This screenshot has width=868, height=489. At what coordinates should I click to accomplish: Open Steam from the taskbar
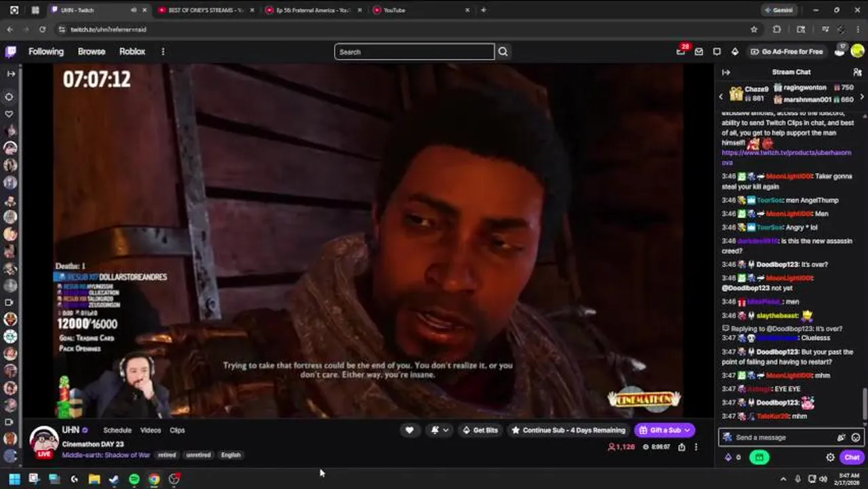tap(113, 479)
